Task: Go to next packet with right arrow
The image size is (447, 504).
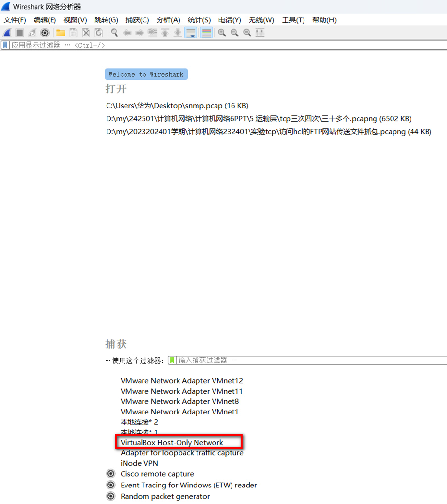Action: pos(140,33)
